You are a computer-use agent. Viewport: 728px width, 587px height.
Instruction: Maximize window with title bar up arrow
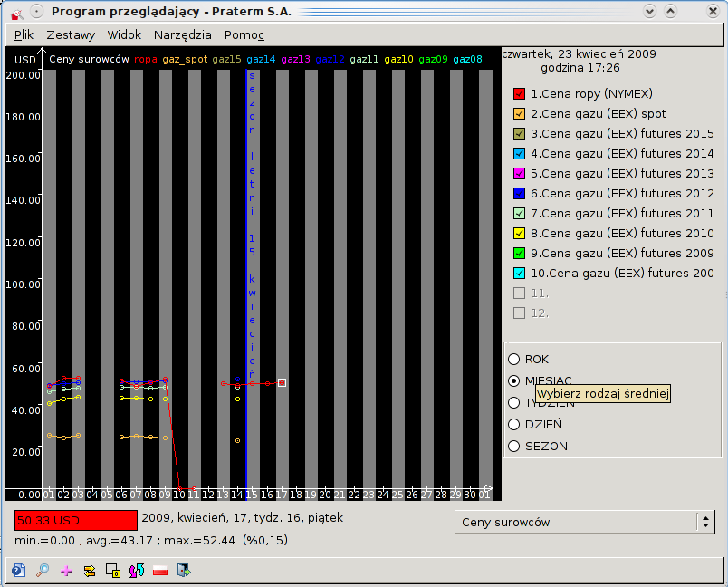coord(670,11)
